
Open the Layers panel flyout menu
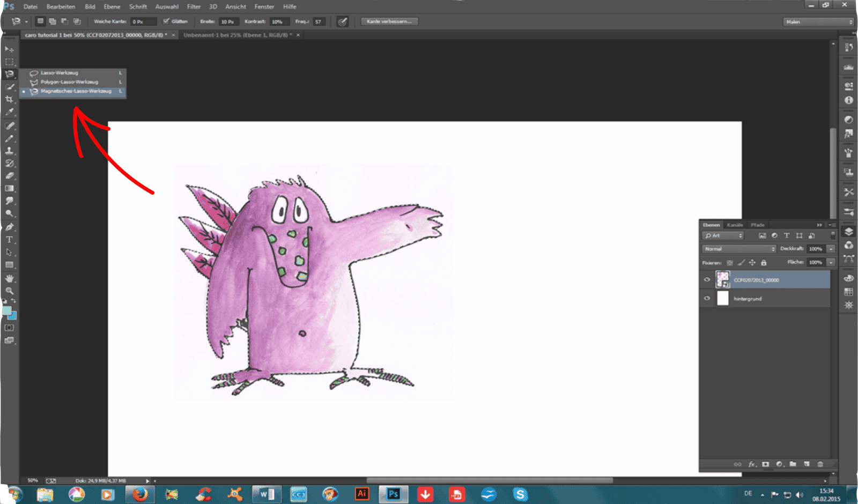pyautogui.click(x=831, y=225)
